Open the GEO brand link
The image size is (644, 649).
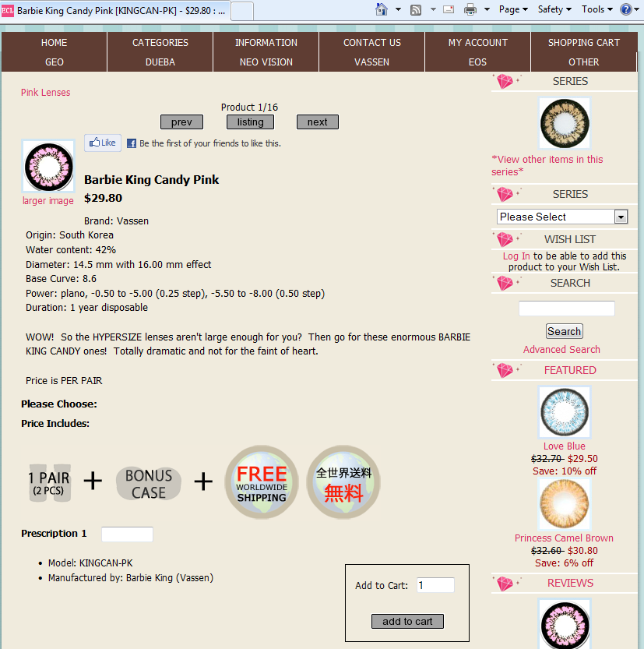pos(55,62)
